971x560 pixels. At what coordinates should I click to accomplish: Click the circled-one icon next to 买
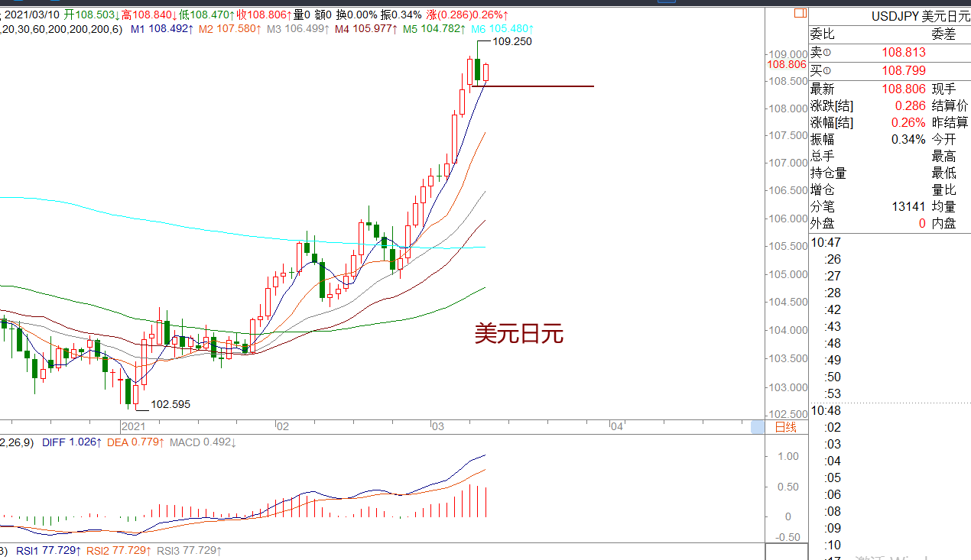[x=826, y=70]
